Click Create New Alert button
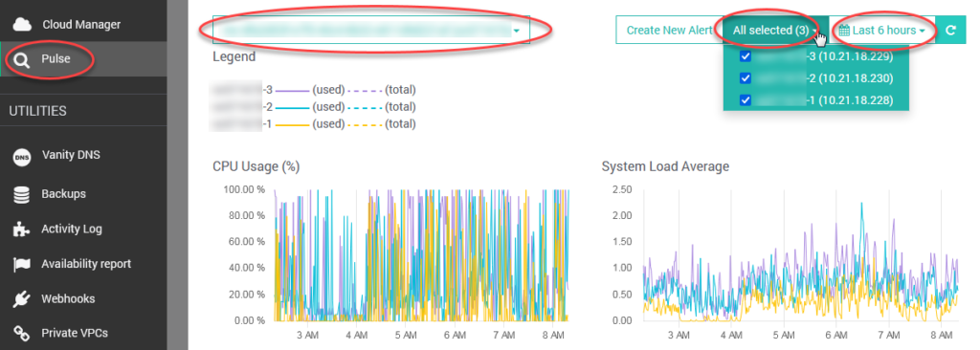The height and width of the screenshot is (350, 980). click(x=669, y=30)
